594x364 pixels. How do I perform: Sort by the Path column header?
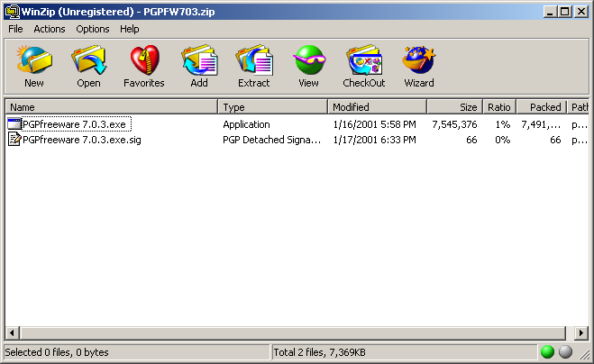point(578,107)
